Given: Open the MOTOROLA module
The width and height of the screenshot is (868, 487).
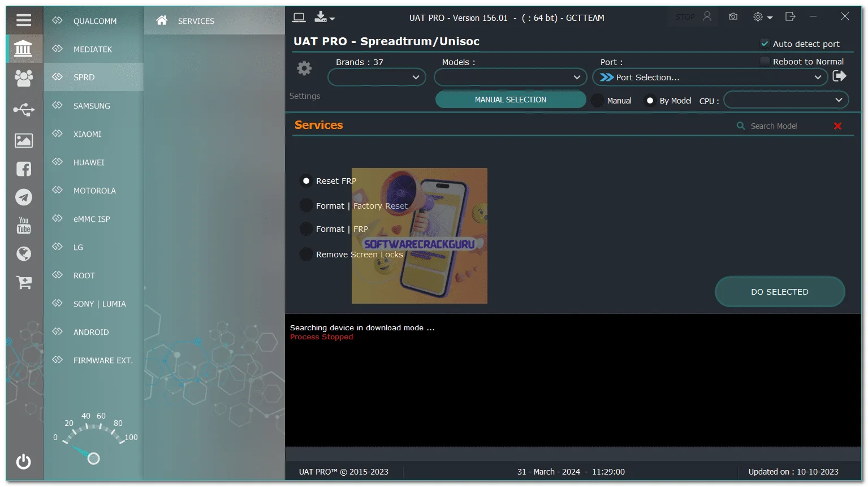Looking at the screenshot, I should pyautogui.click(x=94, y=191).
